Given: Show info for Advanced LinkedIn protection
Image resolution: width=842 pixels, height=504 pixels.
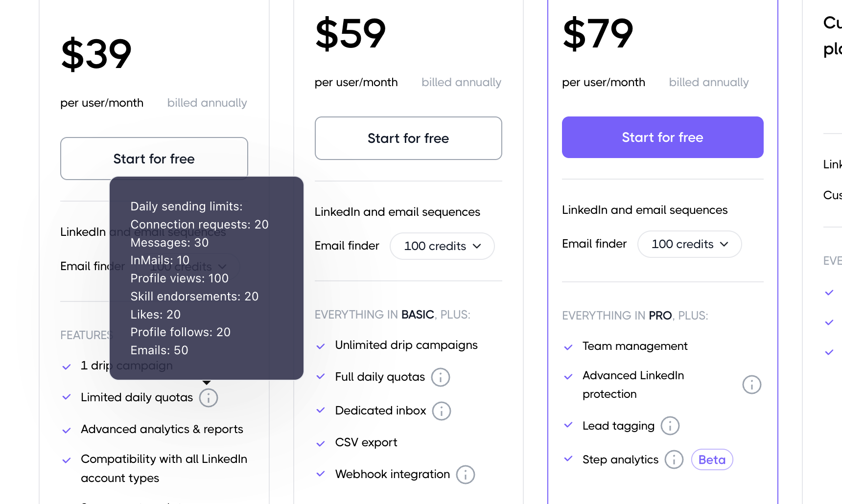Looking at the screenshot, I should tap(752, 385).
